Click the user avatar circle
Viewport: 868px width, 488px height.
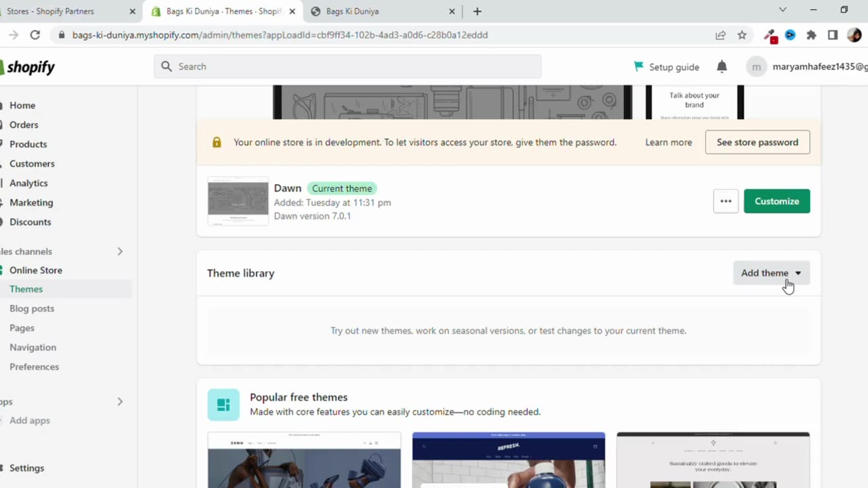click(756, 66)
